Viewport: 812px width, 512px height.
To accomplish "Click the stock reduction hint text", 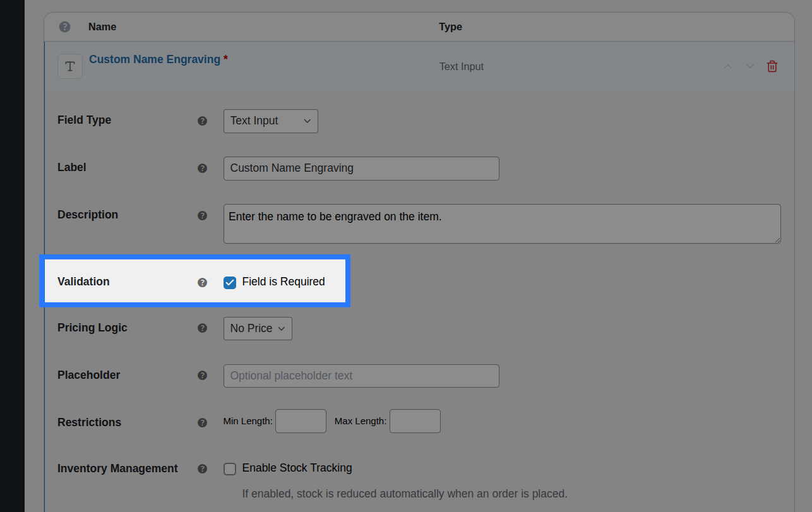I will point(405,494).
